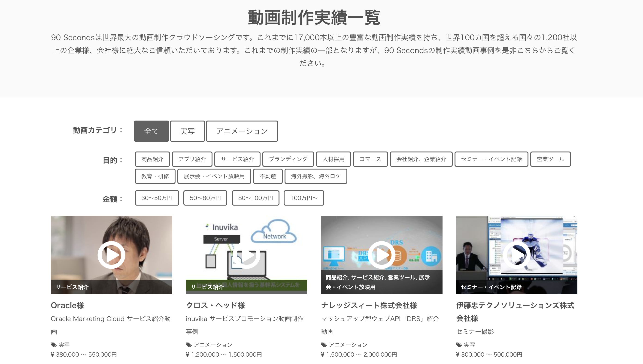Image resolution: width=643 pixels, height=364 pixels.
Task: Click tag icon beside 実写 under Oracle
Action: (x=54, y=345)
